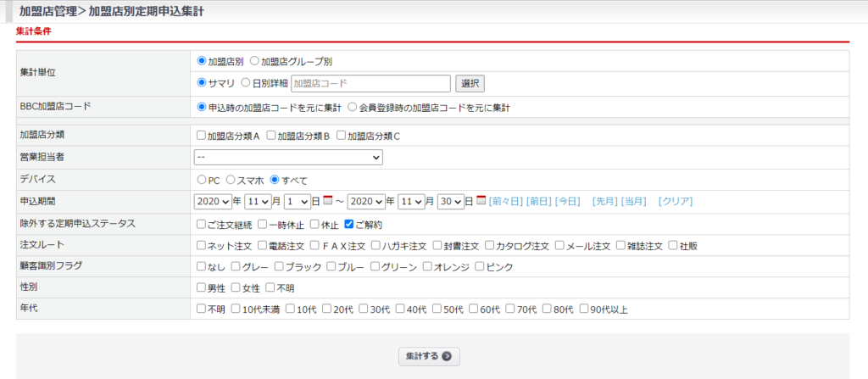This screenshot has height=379, width=868.
Task: Click the 前々日 date shortcut link
Action: coord(506,202)
